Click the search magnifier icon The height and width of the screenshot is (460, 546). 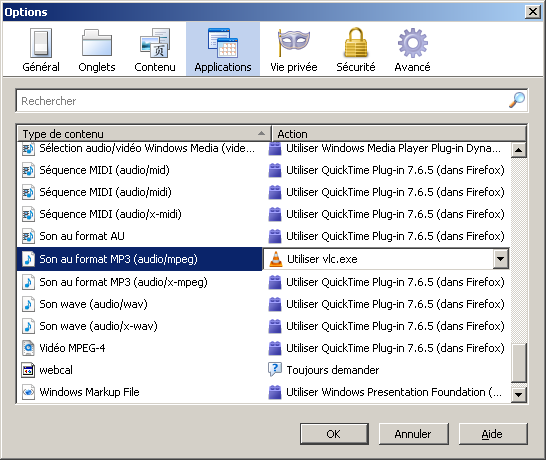(517, 100)
